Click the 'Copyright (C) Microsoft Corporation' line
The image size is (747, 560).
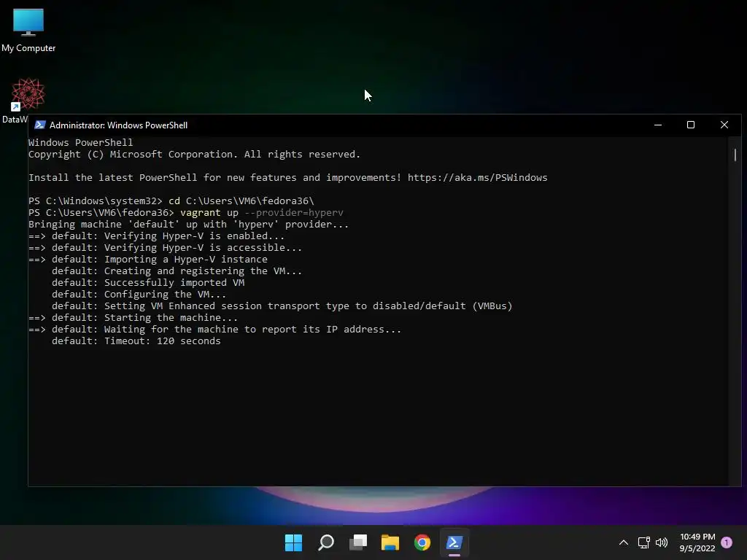coord(194,155)
